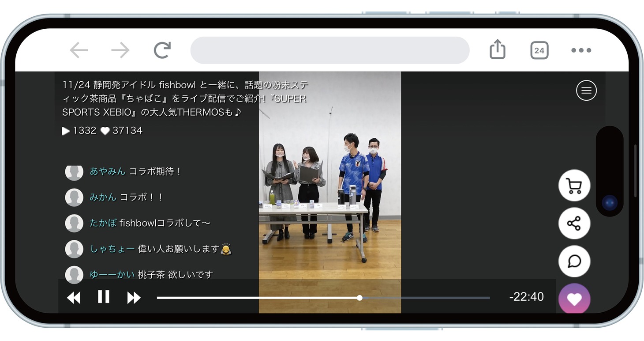The width and height of the screenshot is (644, 341).
Task: Select あやみん's comment username
Action: point(108,171)
